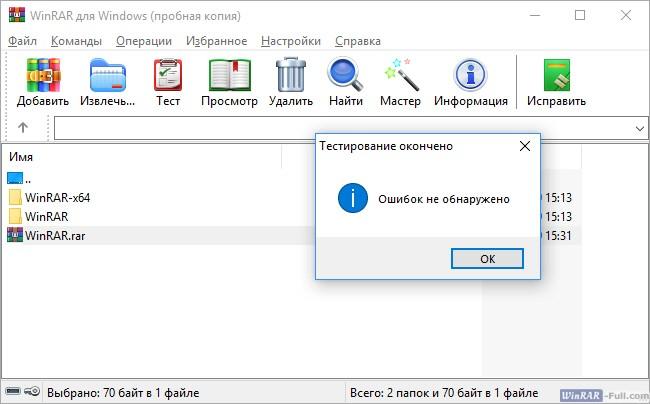Show the Информация info icon
Image resolution: width=650 pixels, height=404 pixels.
click(x=471, y=75)
